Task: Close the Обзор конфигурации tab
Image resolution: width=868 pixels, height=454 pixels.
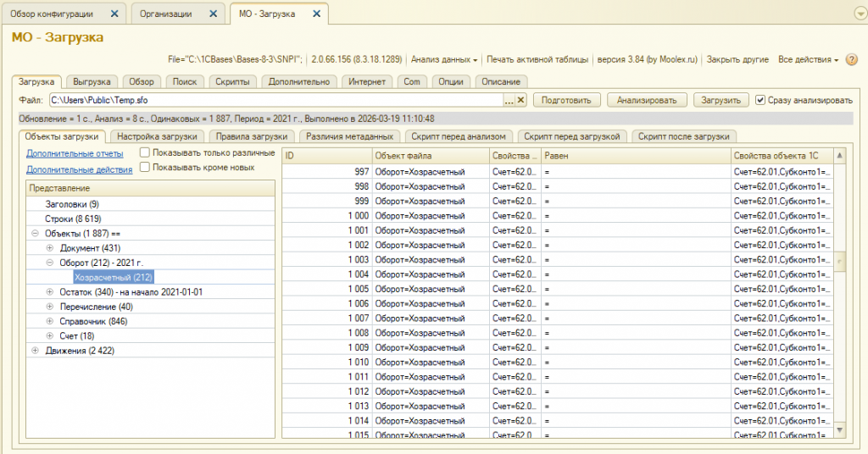Action: 114,14
